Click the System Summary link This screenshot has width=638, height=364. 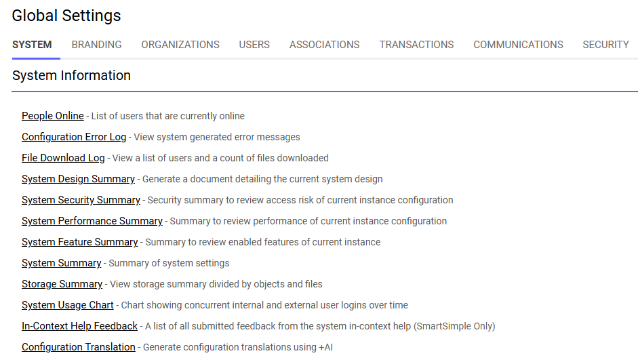click(62, 263)
